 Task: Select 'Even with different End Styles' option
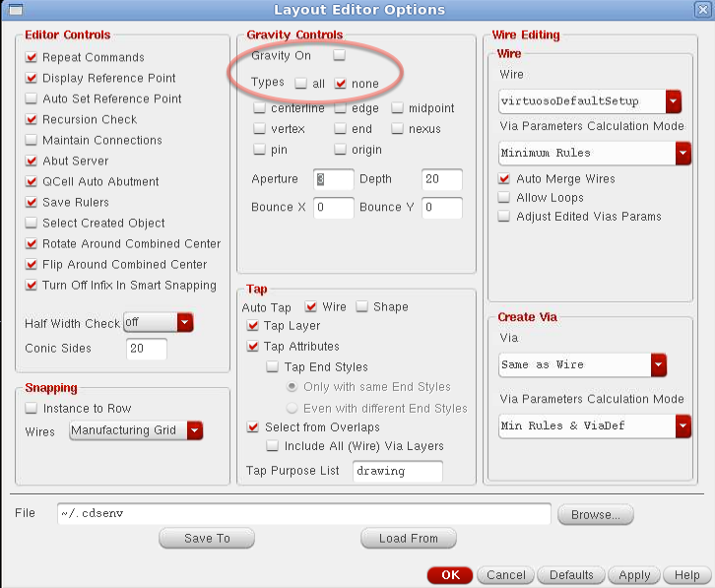[292, 408]
